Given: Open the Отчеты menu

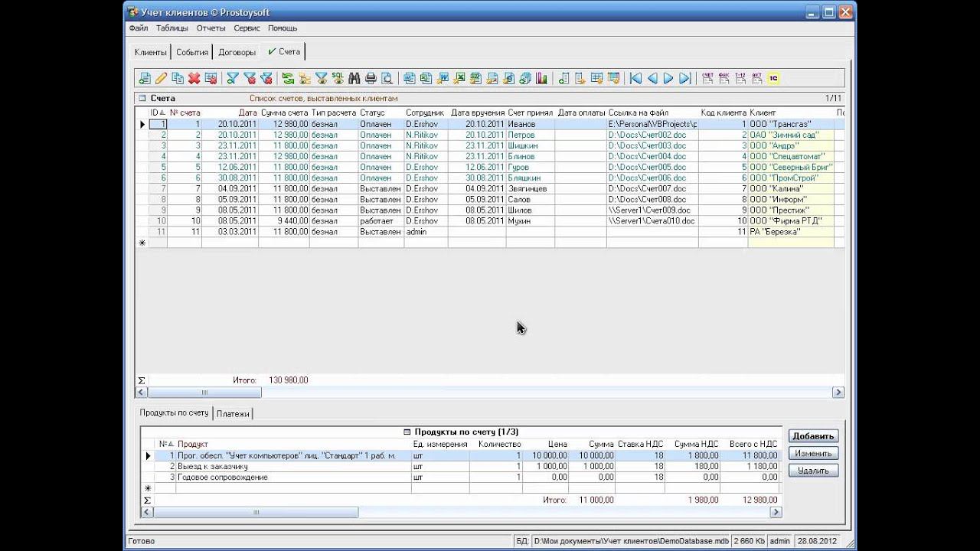Looking at the screenshot, I should pos(211,28).
